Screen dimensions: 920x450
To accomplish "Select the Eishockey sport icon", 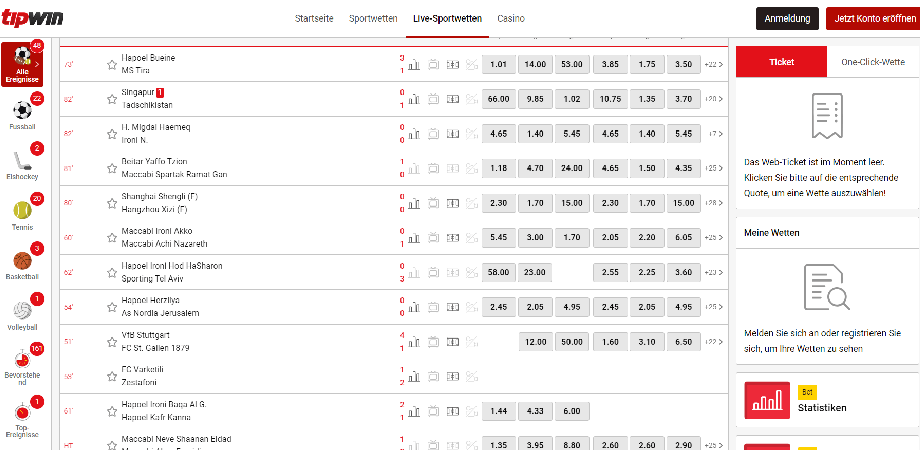I will pyautogui.click(x=22, y=162).
